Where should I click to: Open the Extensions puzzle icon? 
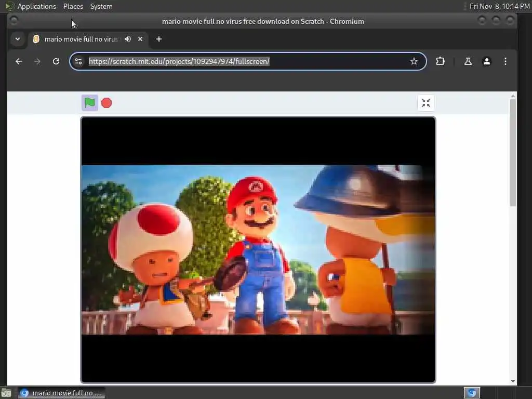(x=440, y=61)
